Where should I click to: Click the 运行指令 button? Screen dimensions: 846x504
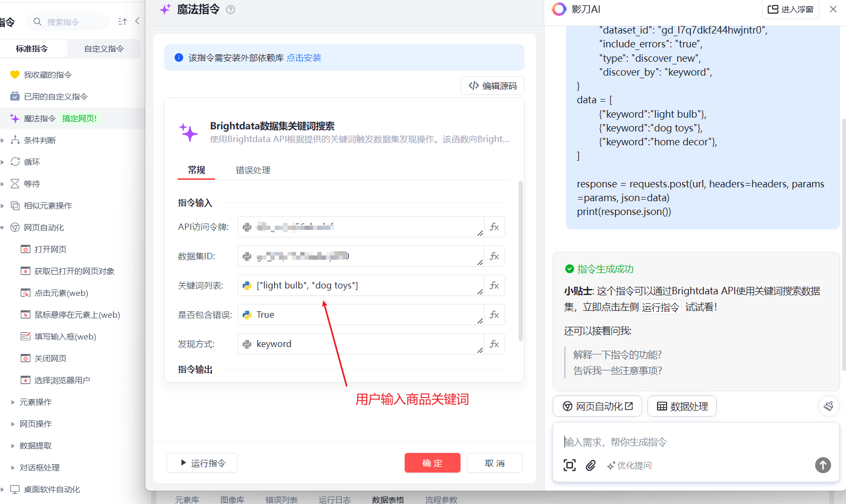click(x=202, y=463)
